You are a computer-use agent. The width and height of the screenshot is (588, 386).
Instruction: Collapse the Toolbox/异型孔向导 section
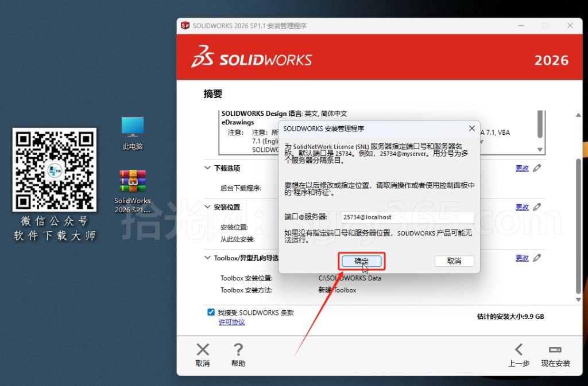click(x=207, y=258)
